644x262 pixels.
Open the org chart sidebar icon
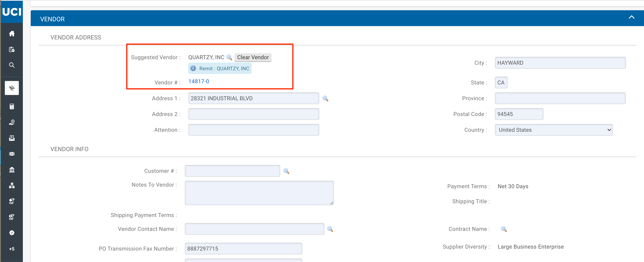[x=12, y=185]
